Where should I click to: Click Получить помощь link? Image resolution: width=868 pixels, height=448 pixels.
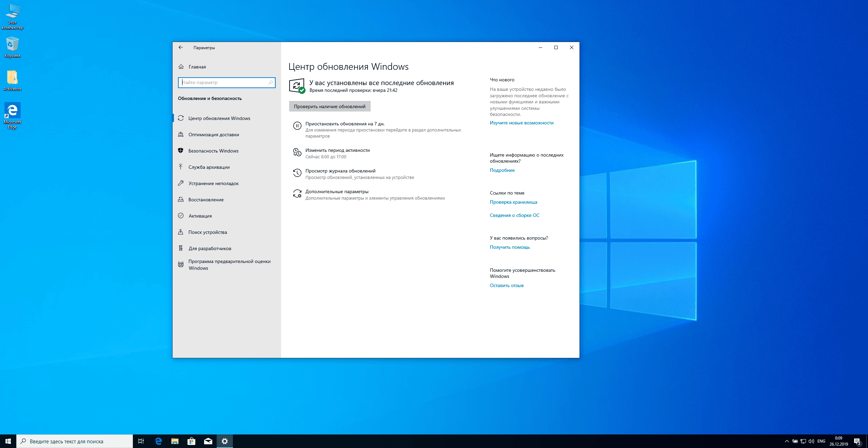[x=510, y=247]
